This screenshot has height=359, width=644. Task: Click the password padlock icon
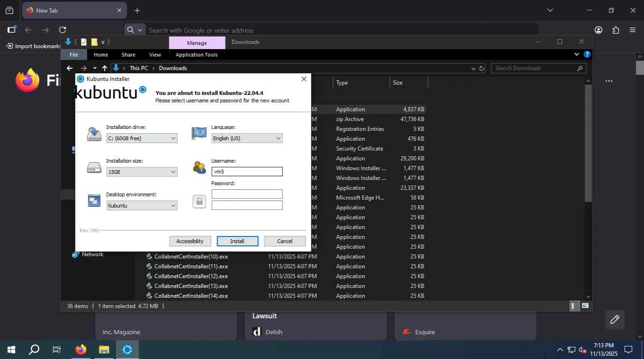click(x=199, y=201)
